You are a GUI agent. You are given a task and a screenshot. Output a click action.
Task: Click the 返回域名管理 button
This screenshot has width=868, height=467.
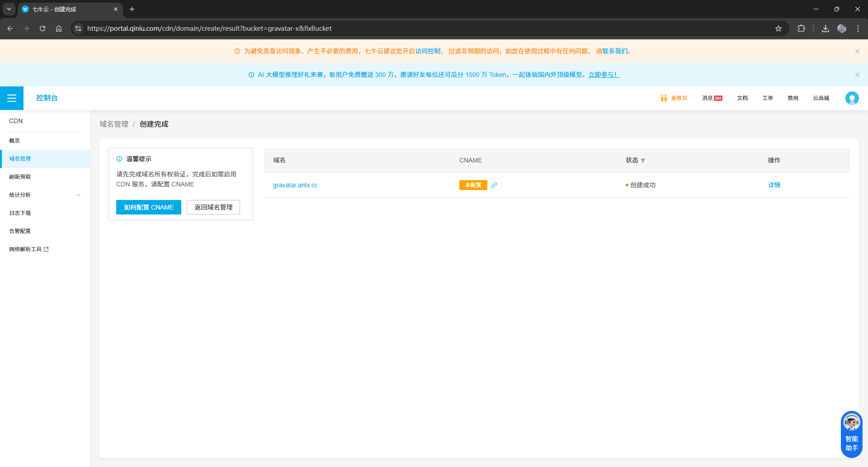coord(213,207)
